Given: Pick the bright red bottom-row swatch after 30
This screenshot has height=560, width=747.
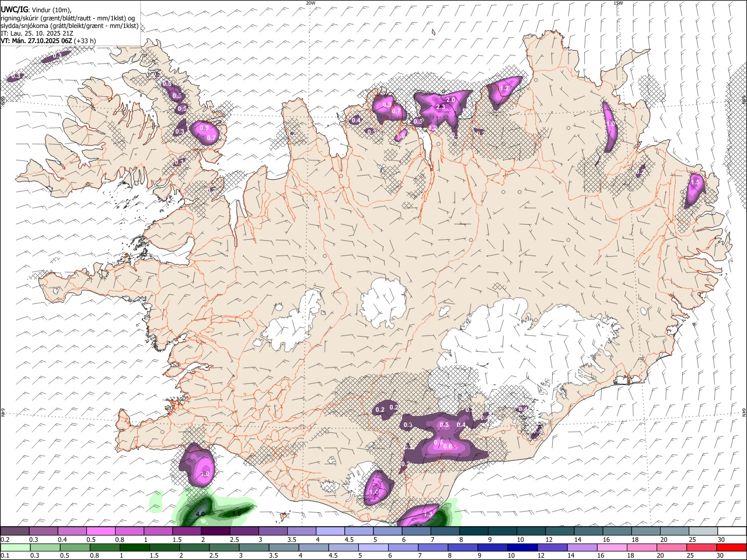Looking at the screenshot, I should (731, 548).
